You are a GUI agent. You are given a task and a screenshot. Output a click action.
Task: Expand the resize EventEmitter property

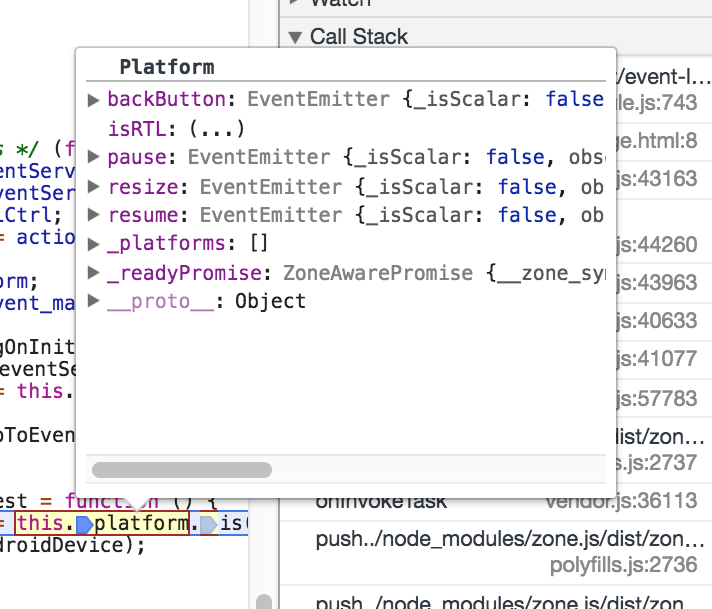[94, 186]
